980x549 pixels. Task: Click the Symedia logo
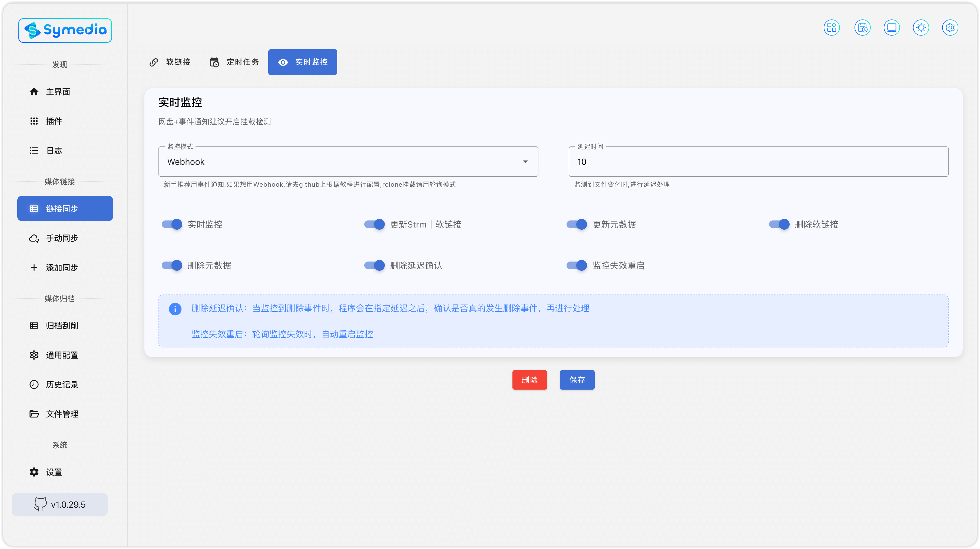[x=65, y=30]
